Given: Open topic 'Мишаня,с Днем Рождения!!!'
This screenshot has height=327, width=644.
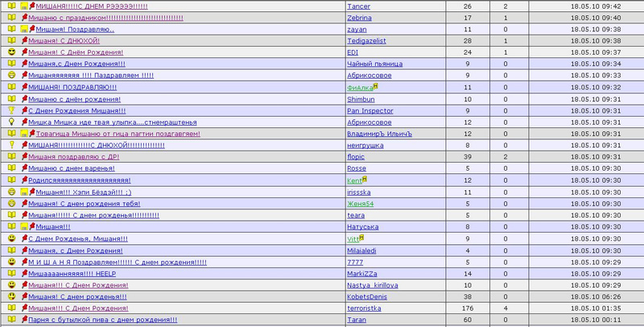Looking at the screenshot, I should pyautogui.click(x=76, y=64).
